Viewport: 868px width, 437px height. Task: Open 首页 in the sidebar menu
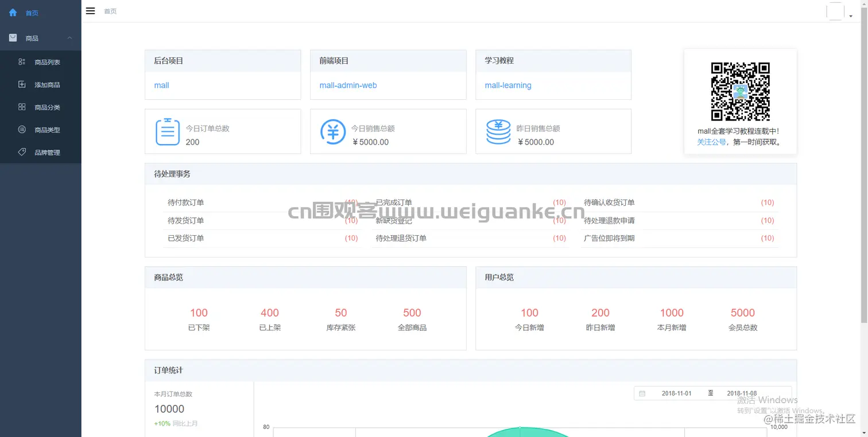pyautogui.click(x=41, y=13)
